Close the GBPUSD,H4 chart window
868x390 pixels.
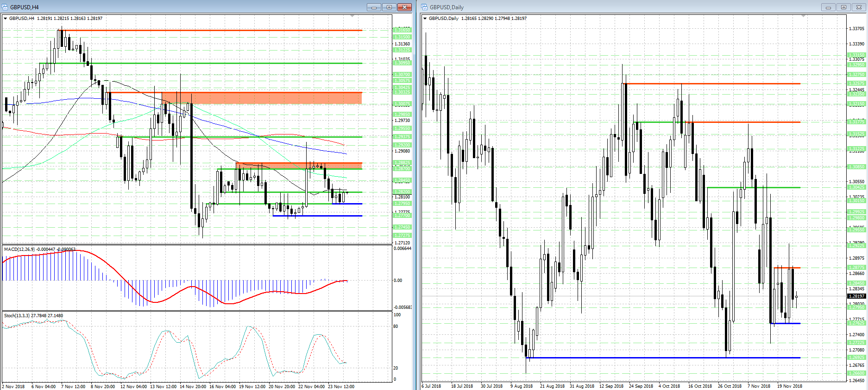click(404, 7)
